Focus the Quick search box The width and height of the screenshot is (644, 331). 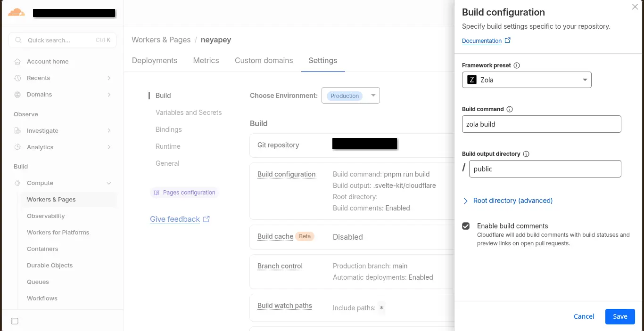coord(63,40)
